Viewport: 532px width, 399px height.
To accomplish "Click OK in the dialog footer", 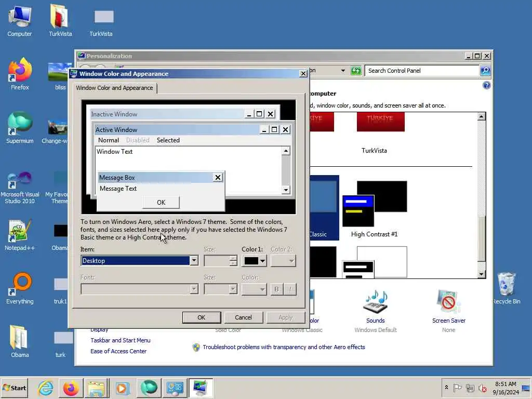I will point(202,317).
